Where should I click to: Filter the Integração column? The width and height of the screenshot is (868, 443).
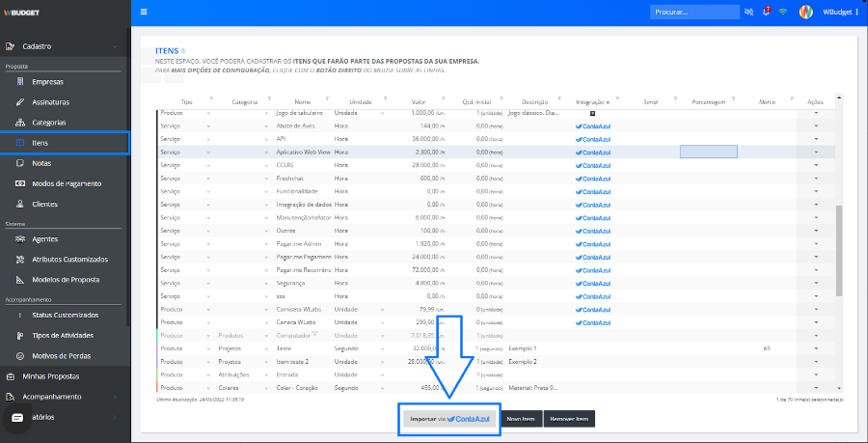[618, 98]
